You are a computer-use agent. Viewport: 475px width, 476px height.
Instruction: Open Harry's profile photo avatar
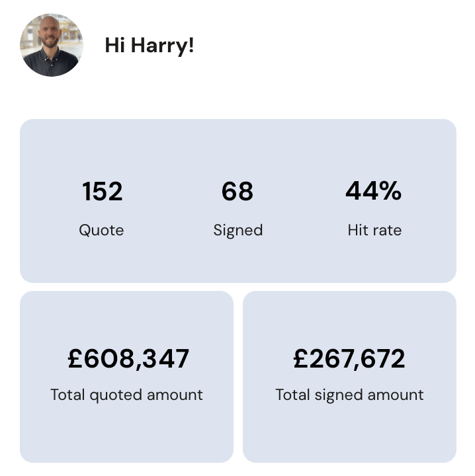point(51,45)
